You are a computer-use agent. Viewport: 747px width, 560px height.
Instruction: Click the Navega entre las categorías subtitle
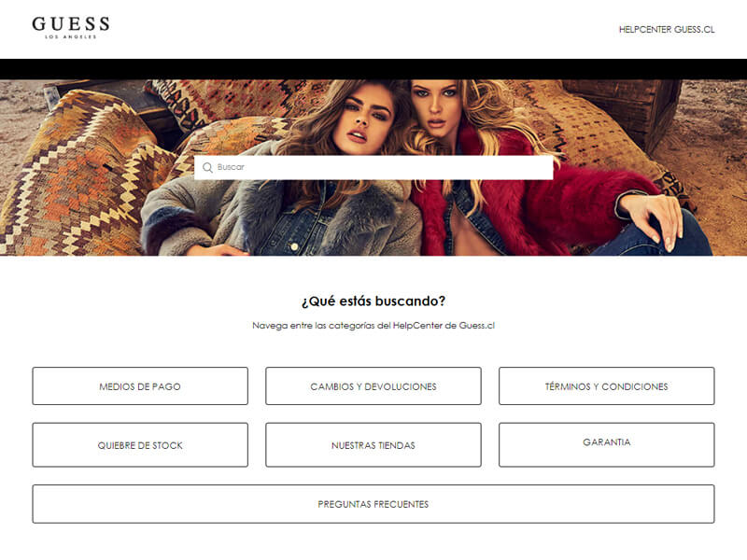tap(373, 326)
